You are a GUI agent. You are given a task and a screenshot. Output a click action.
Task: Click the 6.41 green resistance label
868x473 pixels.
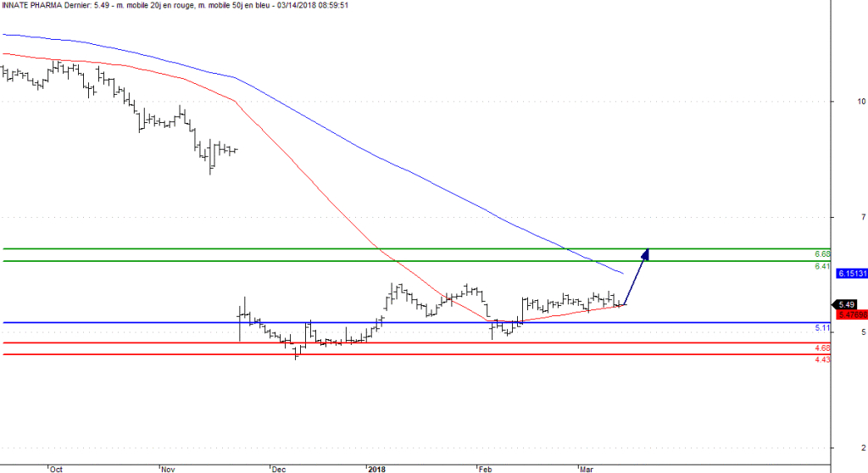pyautogui.click(x=821, y=266)
